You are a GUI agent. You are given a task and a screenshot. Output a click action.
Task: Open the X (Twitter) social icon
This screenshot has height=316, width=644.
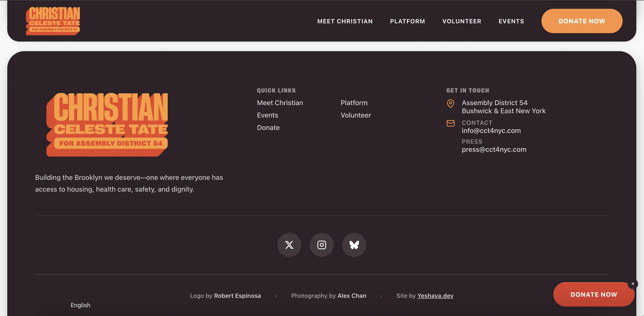289,245
